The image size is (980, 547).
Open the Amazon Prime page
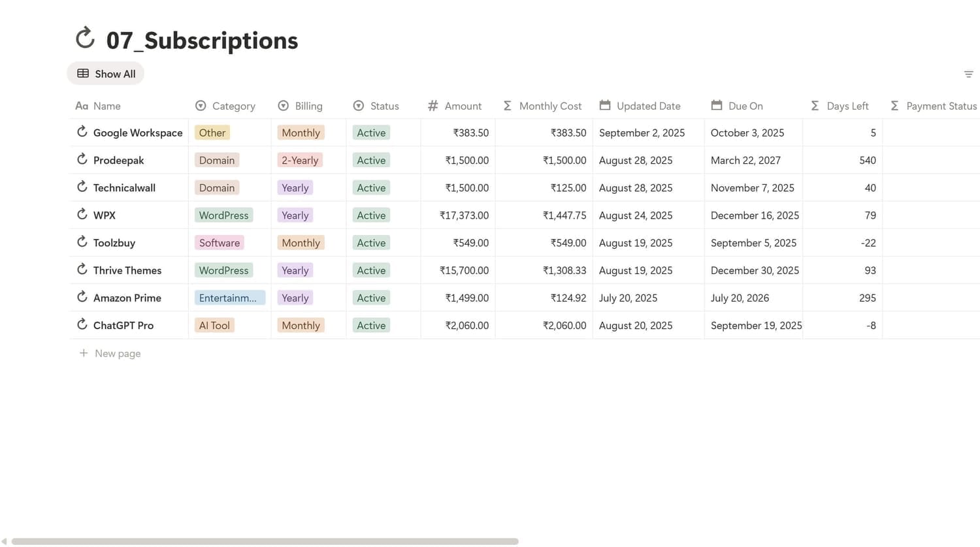tap(127, 298)
